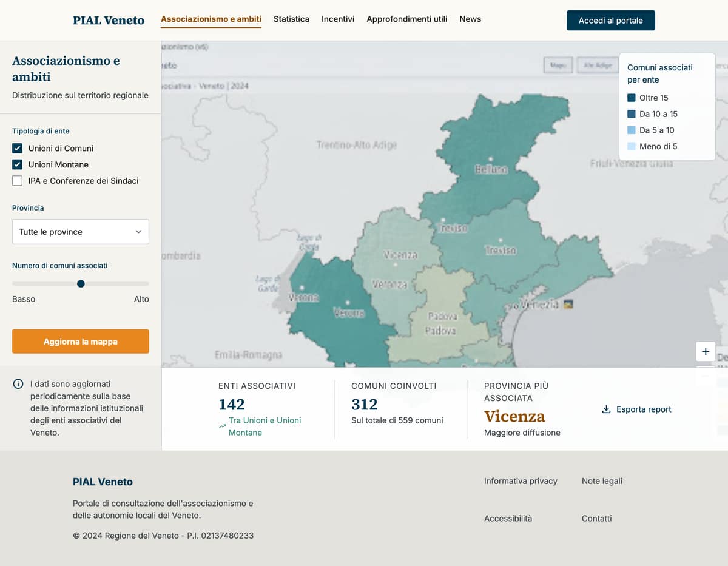Open the Note legali footer link
This screenshot has height=566, width=728.
pyautogui.click(x=602, y=481)
